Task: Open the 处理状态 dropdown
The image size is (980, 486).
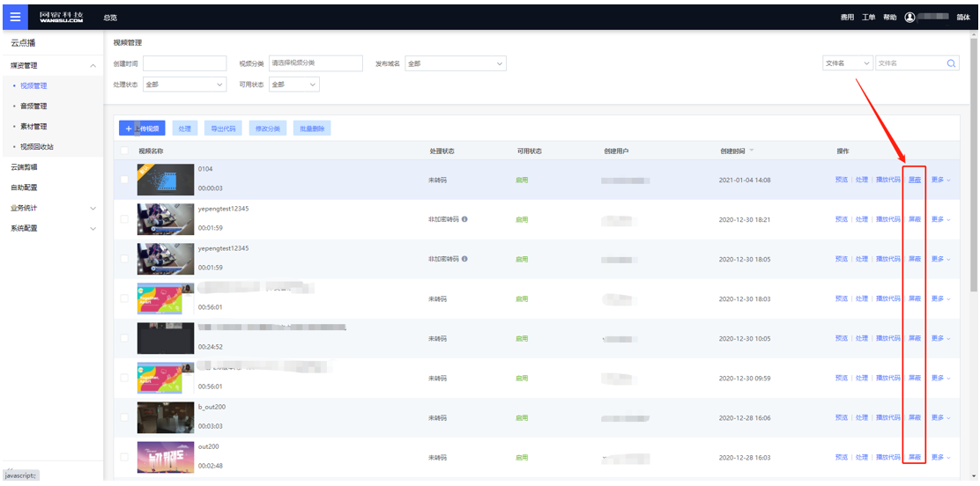Action: tap(184, 85)
